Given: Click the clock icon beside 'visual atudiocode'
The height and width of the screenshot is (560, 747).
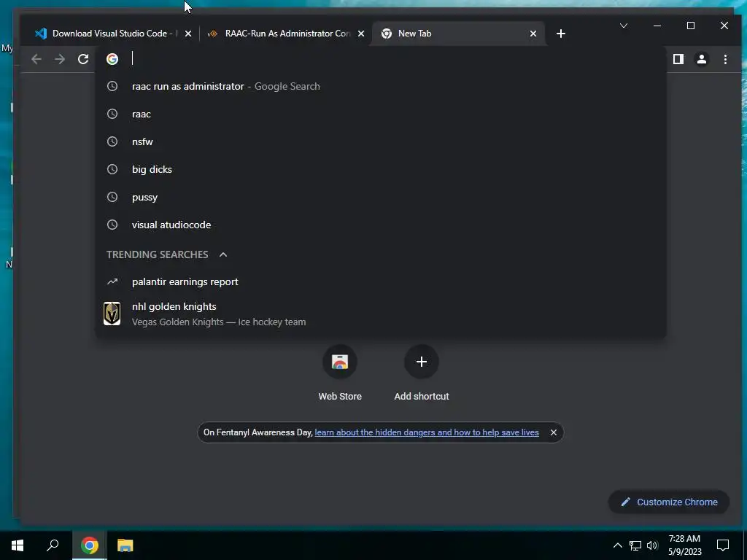Looking at the screenshot, I should [112, 225].
